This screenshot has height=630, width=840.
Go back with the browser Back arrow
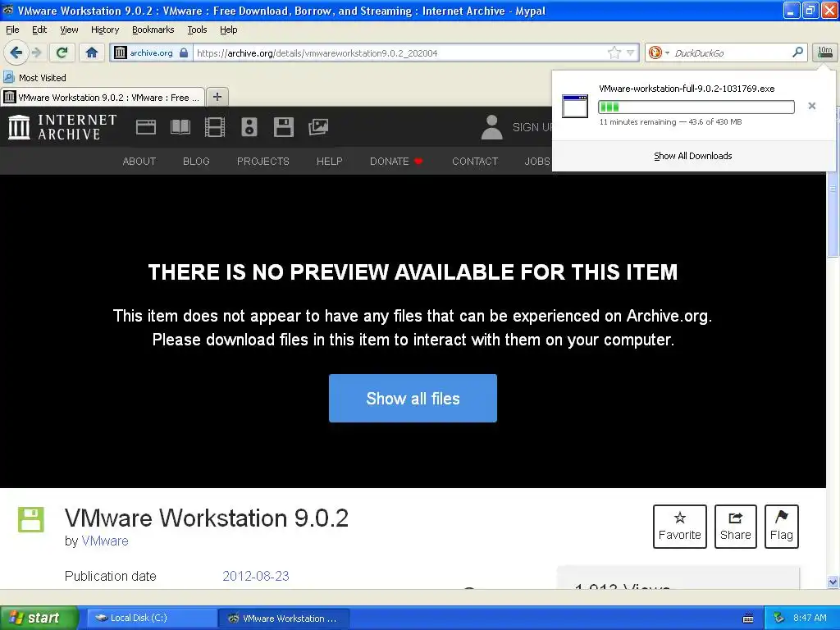click(x=16, y=52)
